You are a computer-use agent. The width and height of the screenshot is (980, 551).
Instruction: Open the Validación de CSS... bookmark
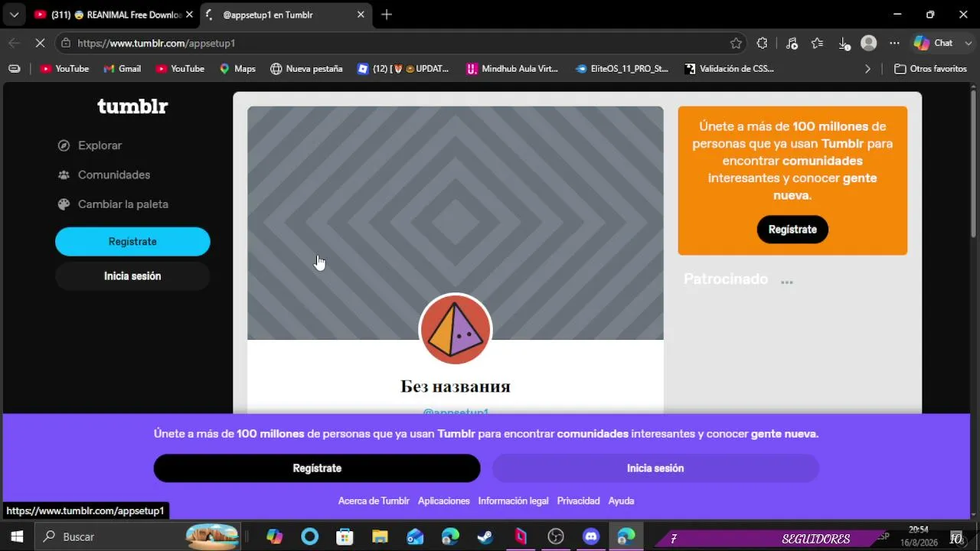(x=730, y=69)
